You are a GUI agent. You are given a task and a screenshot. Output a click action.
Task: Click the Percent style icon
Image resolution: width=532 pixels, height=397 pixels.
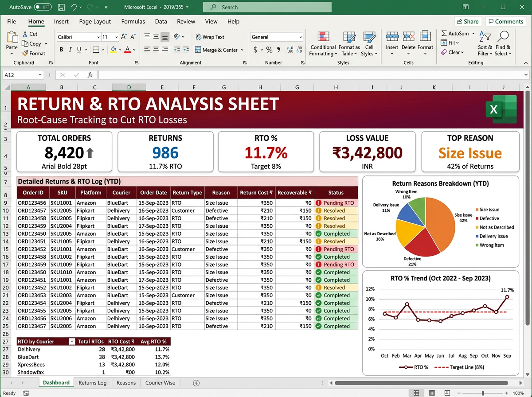pyautogui.click(x=269, y=50)
